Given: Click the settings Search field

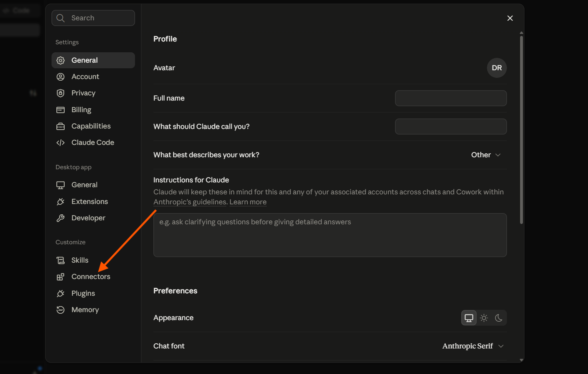Looking at the screenshot, I should click(93, 18).
